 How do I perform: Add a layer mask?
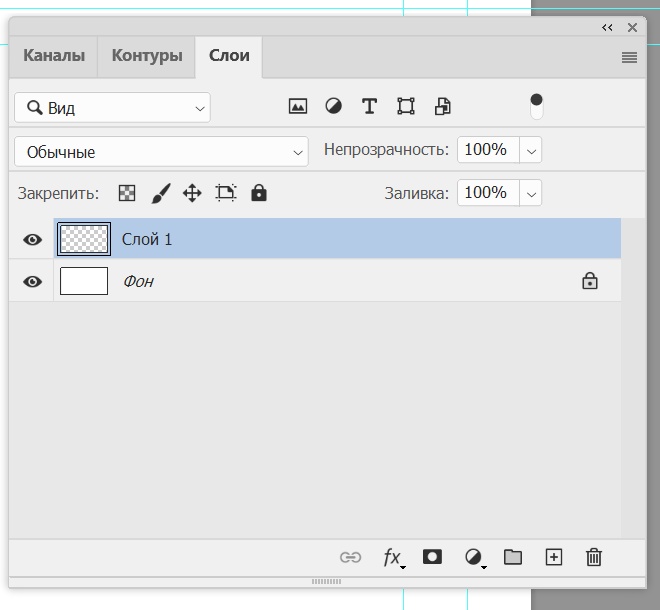tap(432, 557)
